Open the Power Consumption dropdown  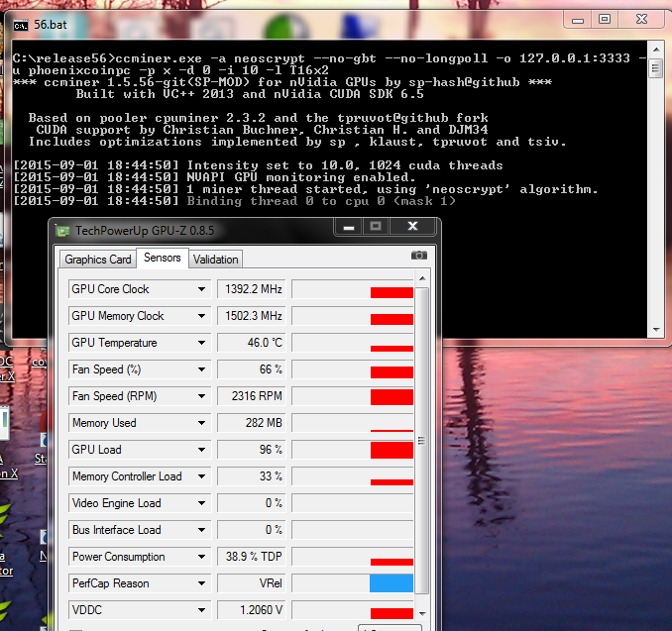click(x=201, y=557)
